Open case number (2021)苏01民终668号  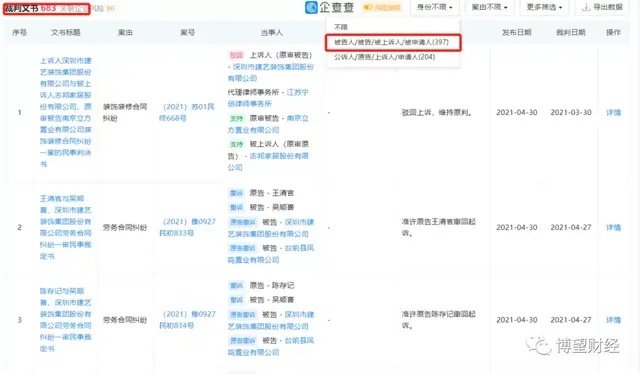click(187, 112)
